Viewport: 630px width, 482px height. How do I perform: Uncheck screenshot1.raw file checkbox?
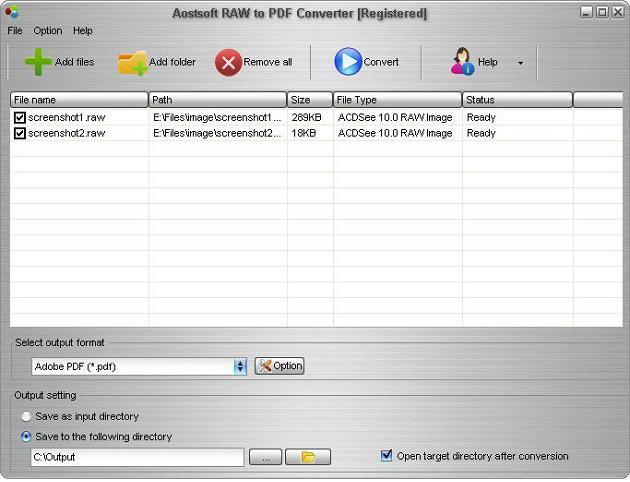pyautogui.click(x=19, y=117)
